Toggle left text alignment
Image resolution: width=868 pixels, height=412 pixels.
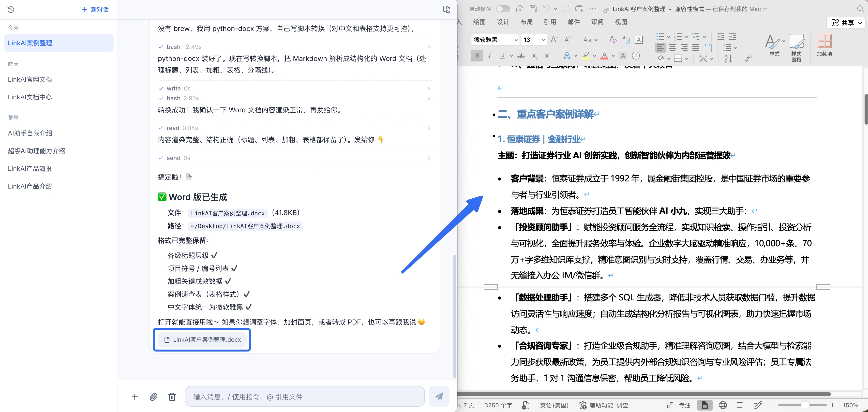point(660,47)
